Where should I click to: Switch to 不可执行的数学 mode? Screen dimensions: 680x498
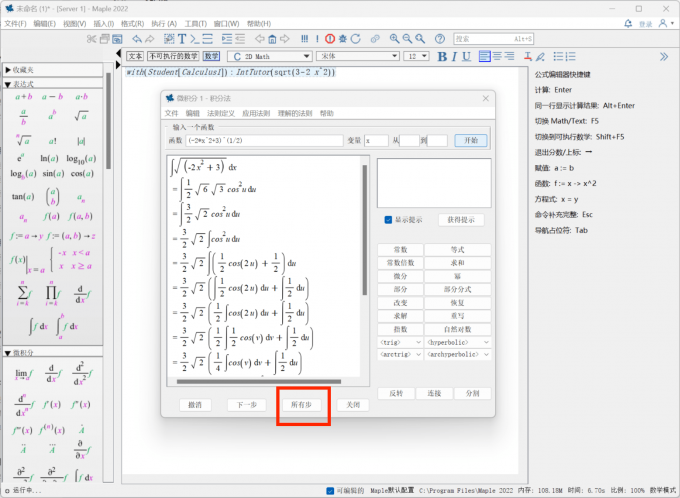[x=173, y=56]
